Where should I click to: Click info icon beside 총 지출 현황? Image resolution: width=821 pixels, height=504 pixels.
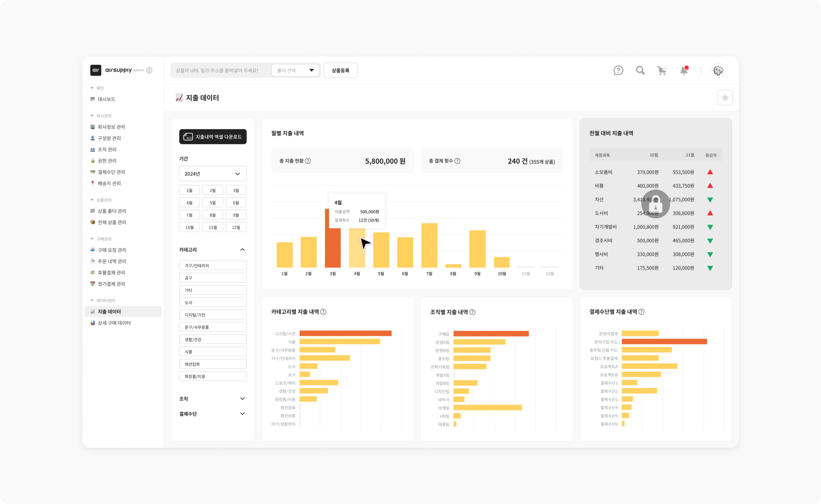[x=308, y=161]
